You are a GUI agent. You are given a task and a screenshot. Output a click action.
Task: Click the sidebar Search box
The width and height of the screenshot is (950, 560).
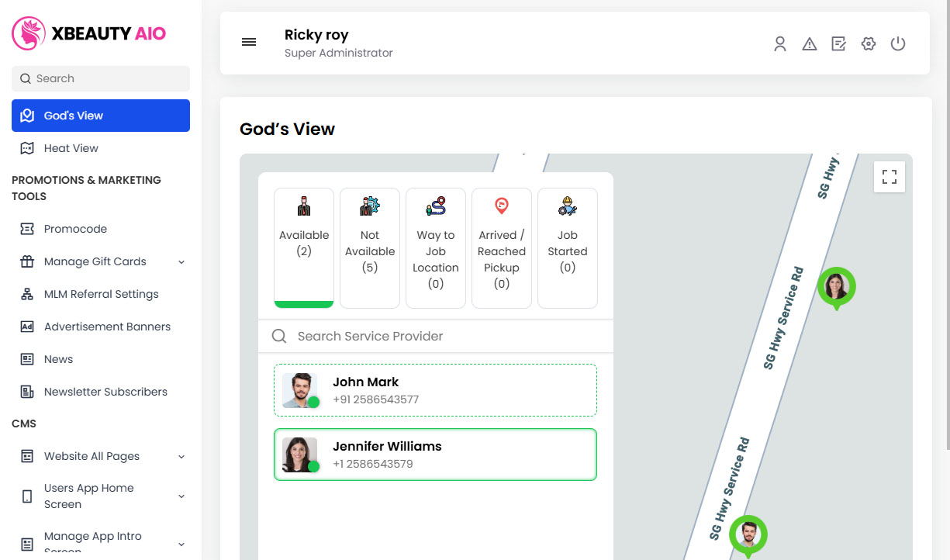click(x=101, y=78)
